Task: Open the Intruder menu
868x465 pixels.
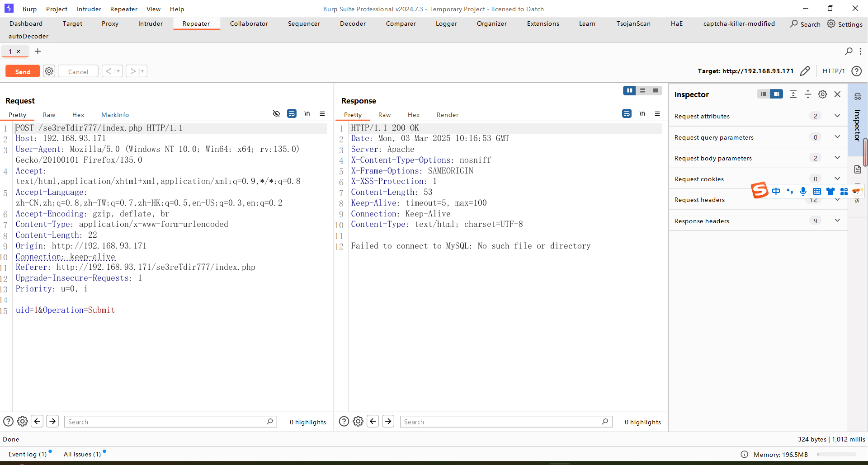Action: pos(89,9)
